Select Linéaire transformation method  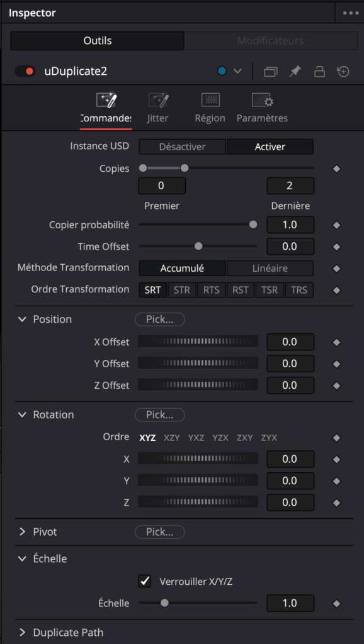pyautogui.click(x=270, y=268)
